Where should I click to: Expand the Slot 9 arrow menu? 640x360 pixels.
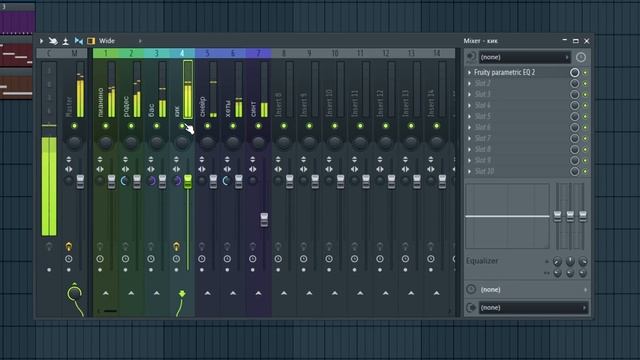(469, 160)
